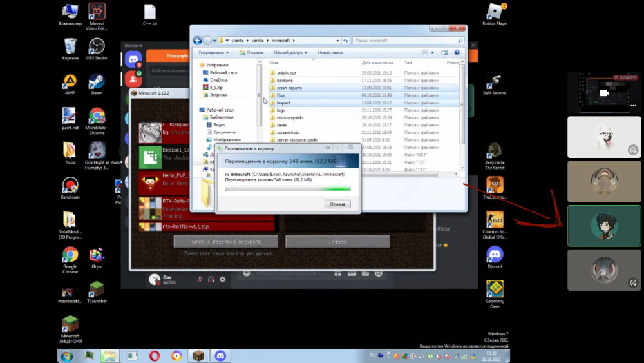Click Открыть in Explorer toolbar

click(251, 53)
